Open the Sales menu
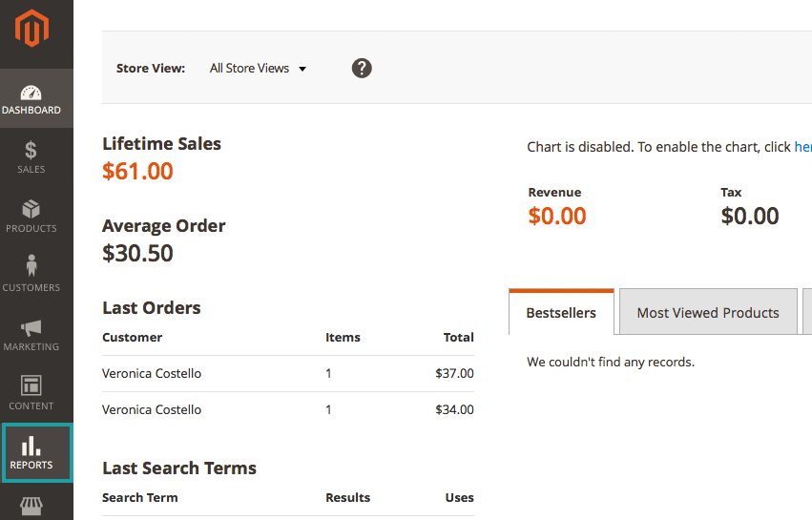The height and width of the screenshot is (520, 812). (x=31, y=157)
